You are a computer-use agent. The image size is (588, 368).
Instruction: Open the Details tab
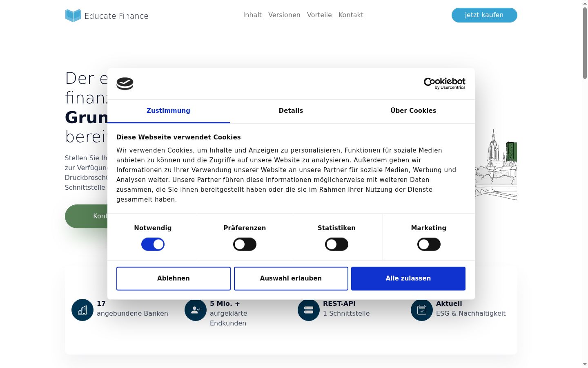point(291,111)
